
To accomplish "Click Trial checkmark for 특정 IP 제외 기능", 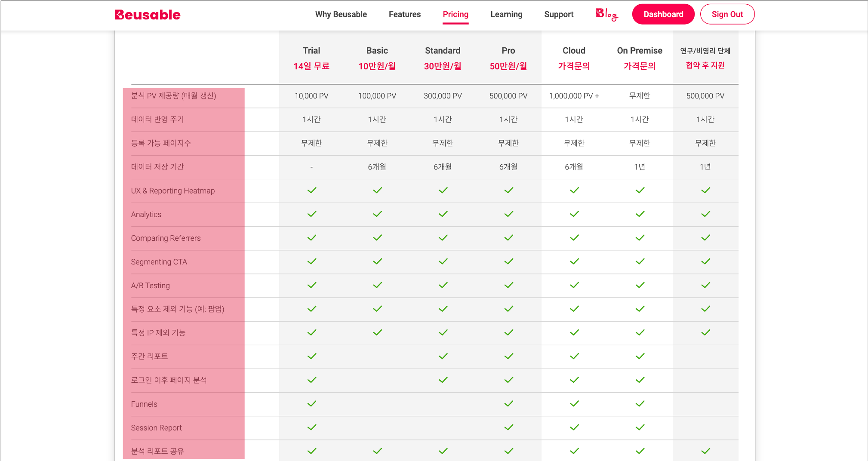I will 312,332.
